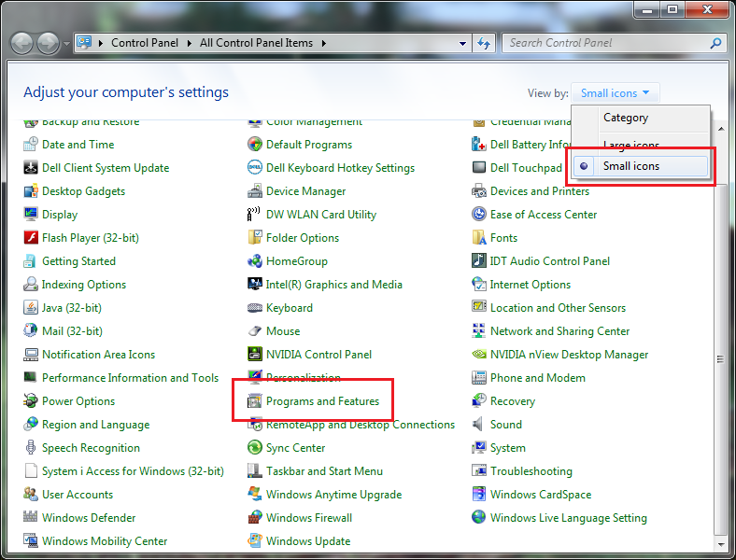Open the DW WLAN Card Utility icon
Viewport: 736px width, 560px height.
254,215
